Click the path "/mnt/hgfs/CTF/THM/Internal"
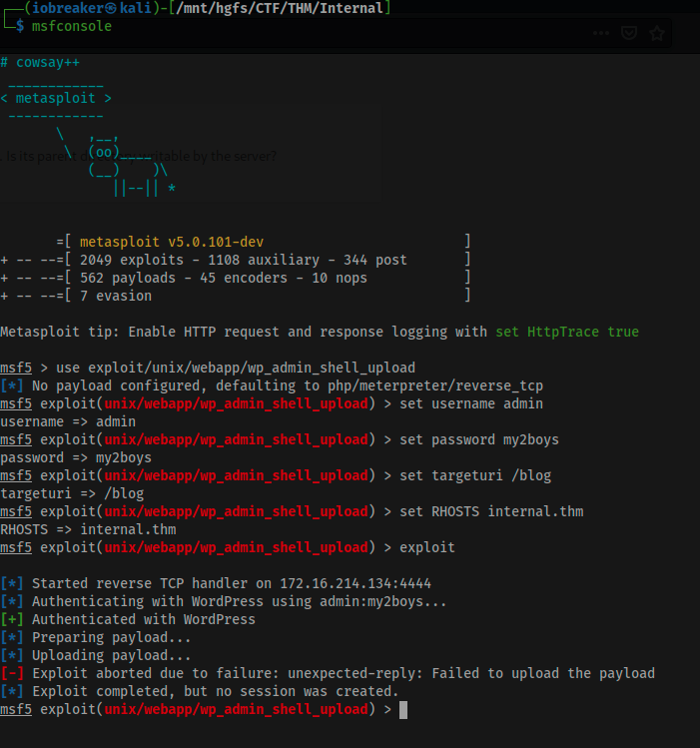 pos(280,8)
